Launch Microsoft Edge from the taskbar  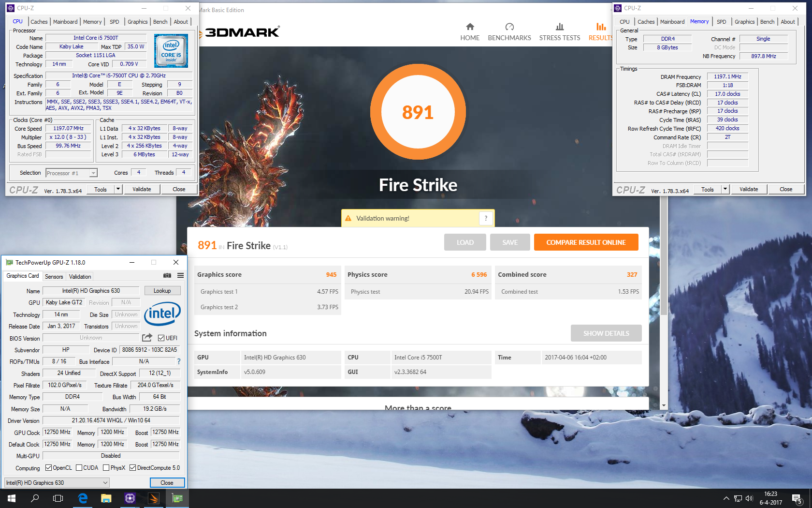coord(83,498)
